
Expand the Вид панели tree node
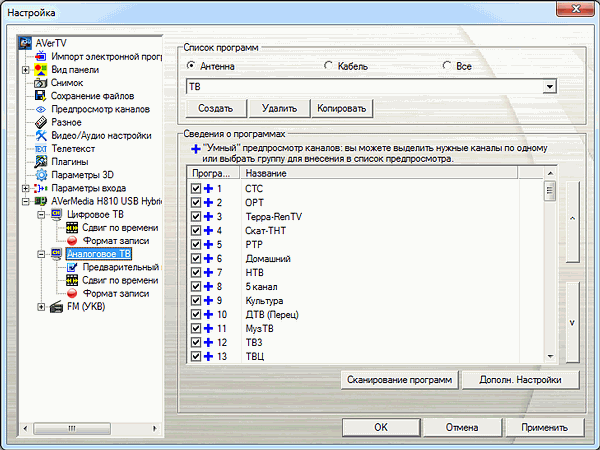25,70
